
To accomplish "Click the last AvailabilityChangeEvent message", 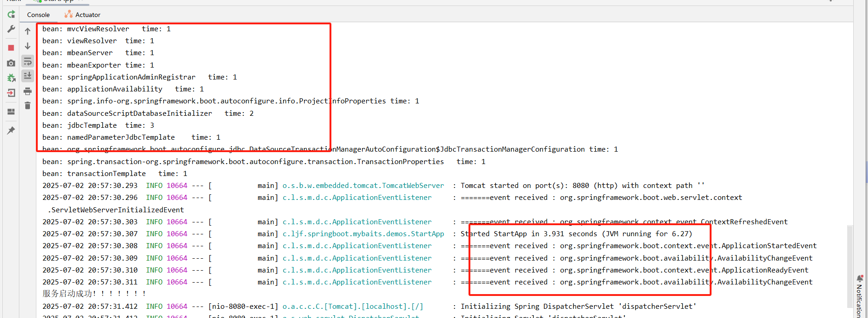I will tap(637, 282).
